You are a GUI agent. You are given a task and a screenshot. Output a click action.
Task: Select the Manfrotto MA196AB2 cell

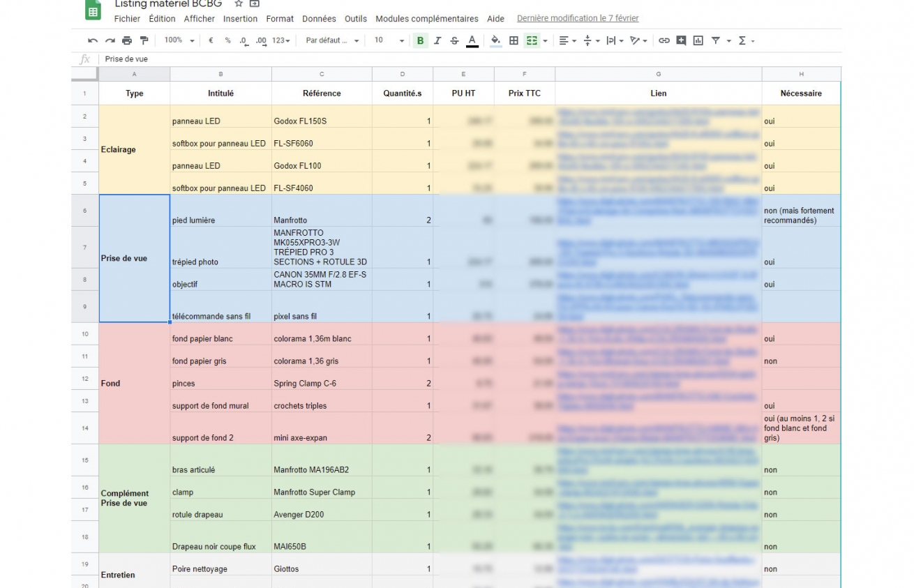tap(322, 460)
